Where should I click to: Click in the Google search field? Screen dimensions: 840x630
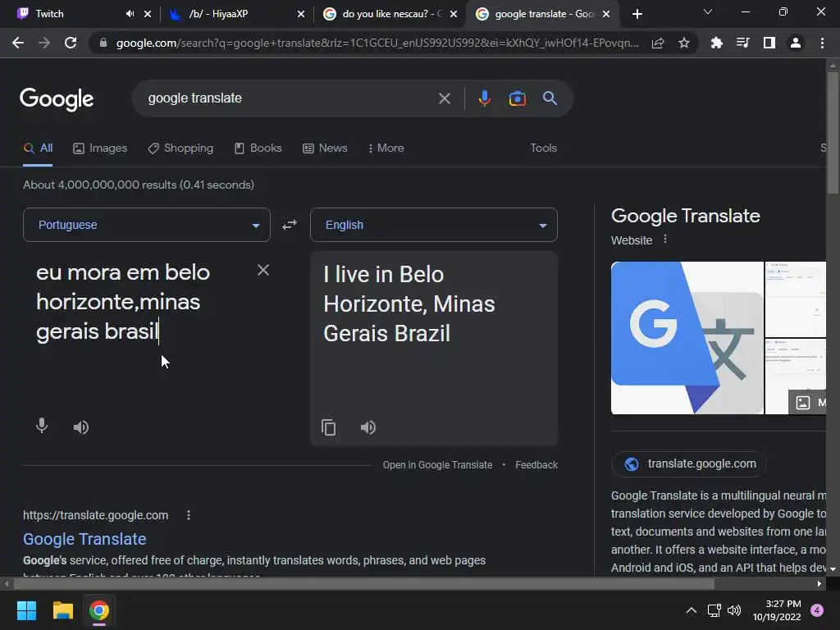point(290,98)
